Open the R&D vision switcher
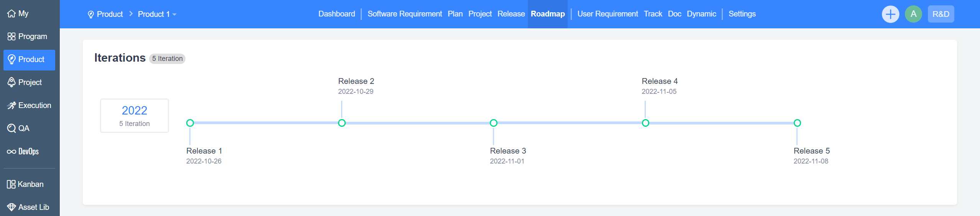The height and width of the screenshot is (216, 980). click(x=941, y=14)
